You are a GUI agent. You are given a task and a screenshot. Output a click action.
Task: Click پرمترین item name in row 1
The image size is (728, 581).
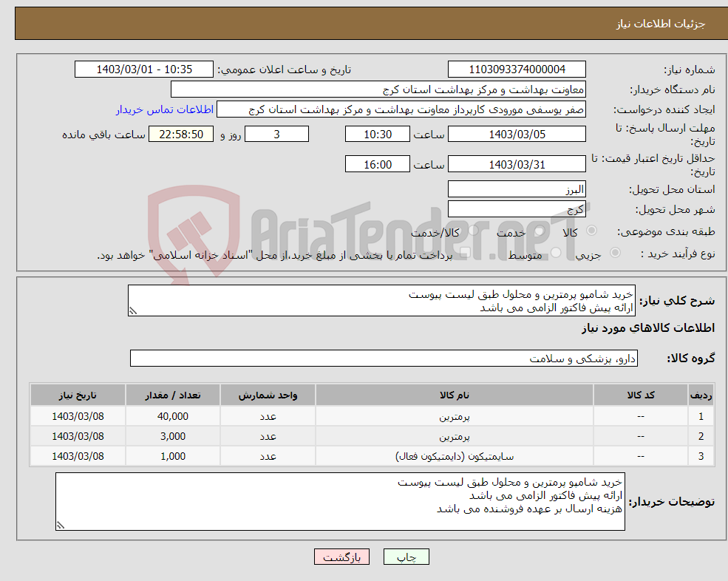(455, 417)
